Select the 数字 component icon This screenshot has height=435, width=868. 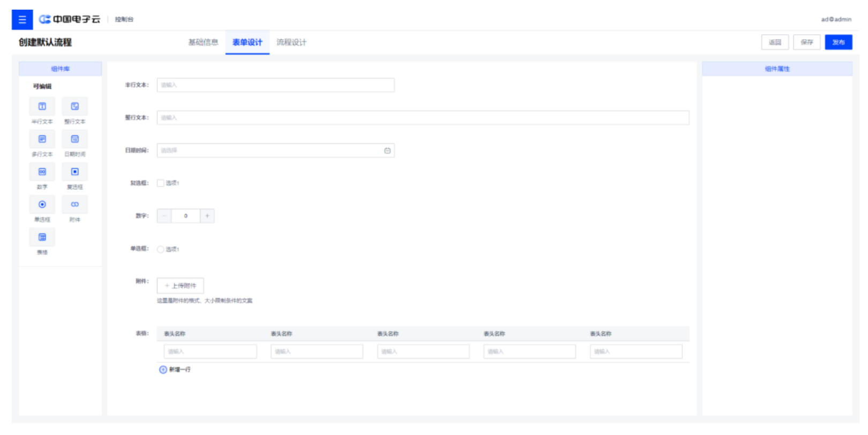[x=42, y=172]
